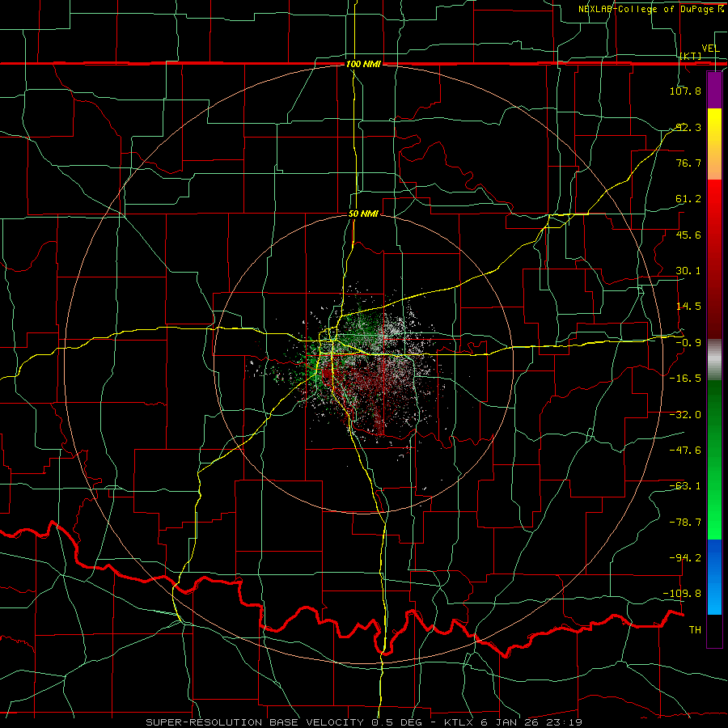728x728 pixels.
Task: Click the 100 NMI range ring label
Action: pyautogui.click(x=363, y=64)
